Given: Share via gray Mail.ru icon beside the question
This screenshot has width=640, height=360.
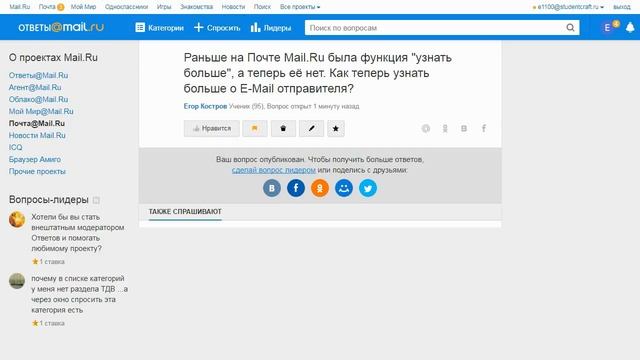Looking at the screenshot, I should [x=426, y=129].
